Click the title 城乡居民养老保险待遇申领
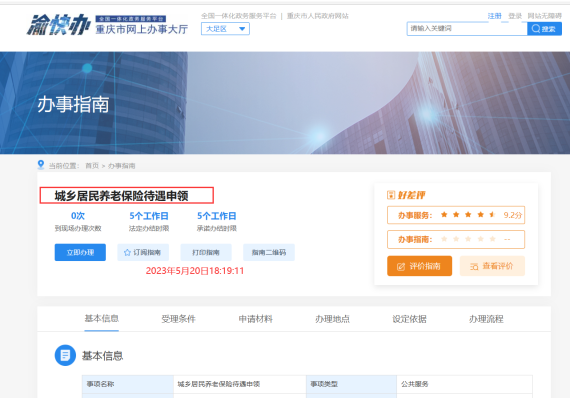Viewport: 571px width, 399px height. (x=121, y=196)
